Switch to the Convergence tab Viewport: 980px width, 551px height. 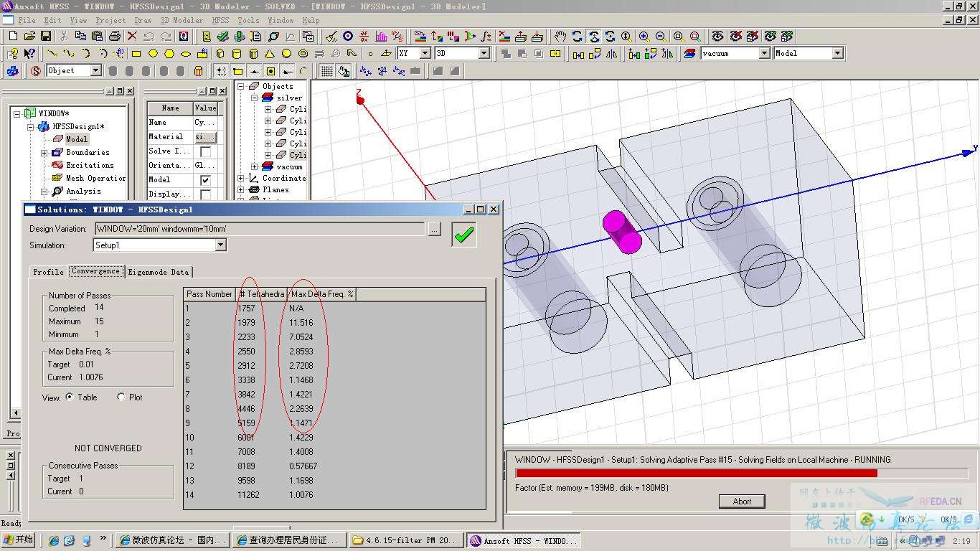click(96, 271)
